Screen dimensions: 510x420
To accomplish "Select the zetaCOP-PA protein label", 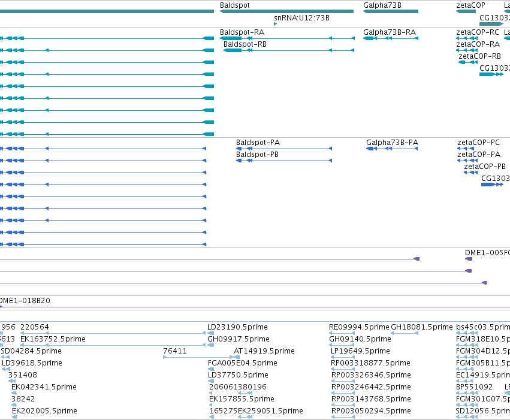I will pyautogui.click(x=479, y=155).
